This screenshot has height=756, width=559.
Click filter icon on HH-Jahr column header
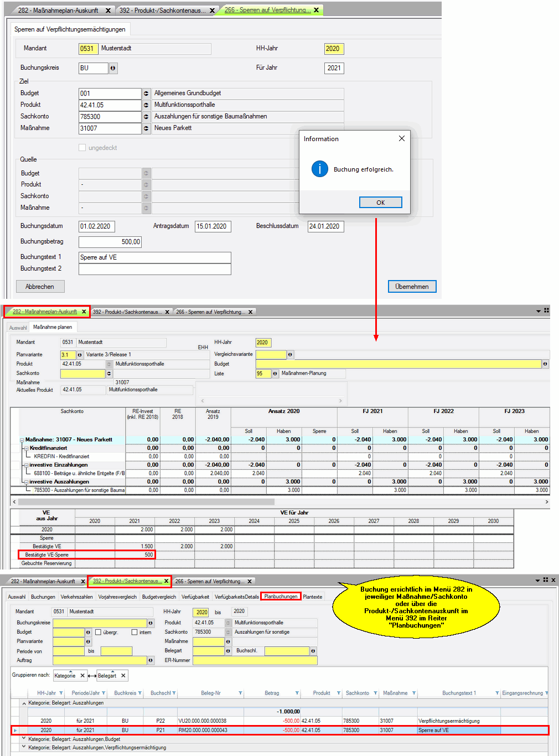click(61, 693)
